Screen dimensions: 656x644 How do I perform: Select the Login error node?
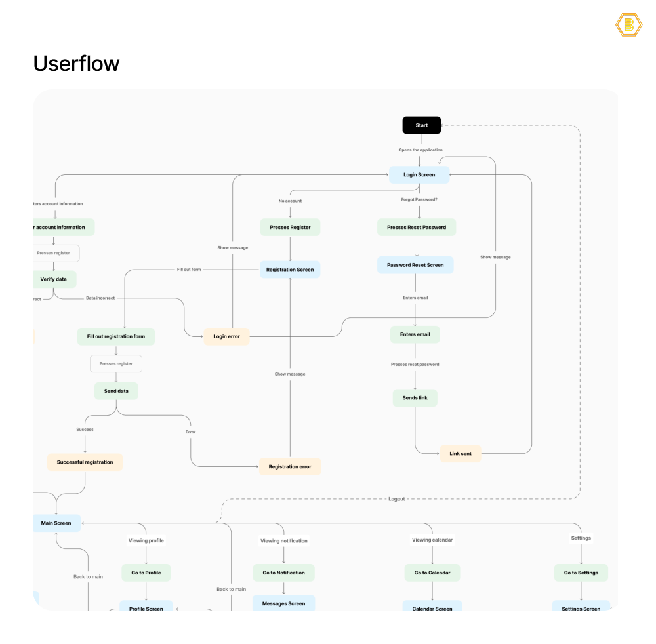226,337
